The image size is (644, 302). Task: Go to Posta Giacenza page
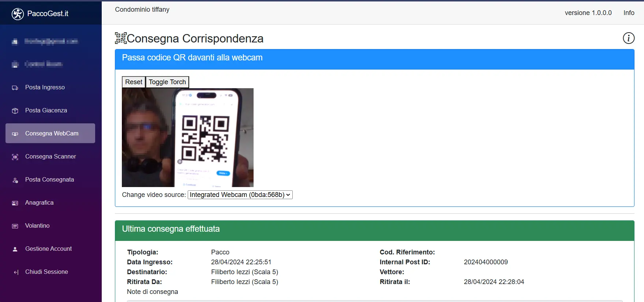click(46, 110)
